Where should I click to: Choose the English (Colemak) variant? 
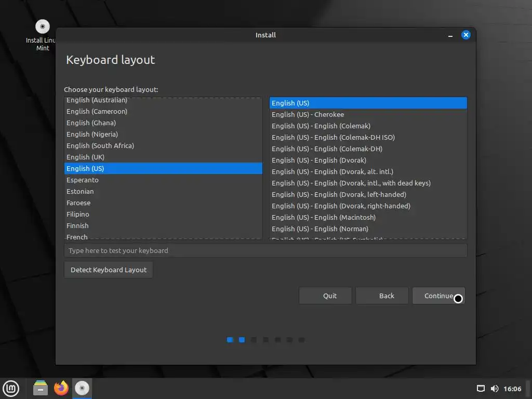368,126
